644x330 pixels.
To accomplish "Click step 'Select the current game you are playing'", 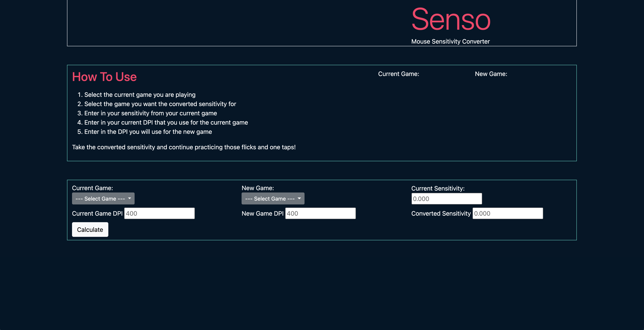I will [140, 95].
